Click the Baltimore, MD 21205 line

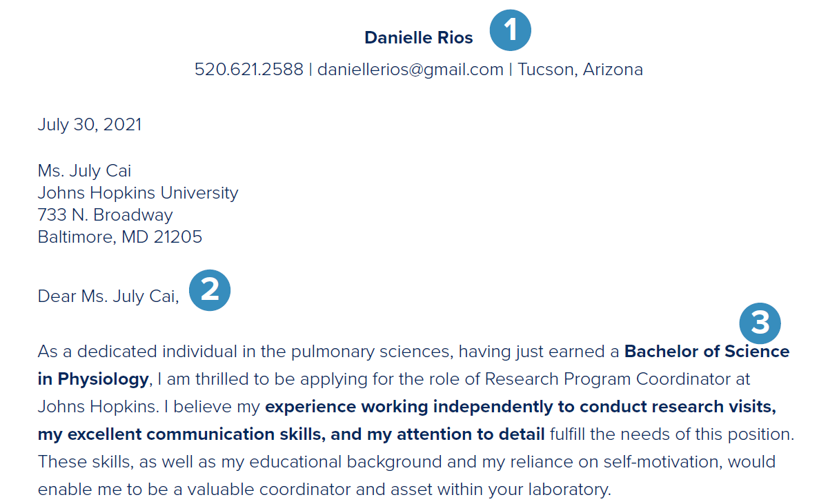(120, 237)
